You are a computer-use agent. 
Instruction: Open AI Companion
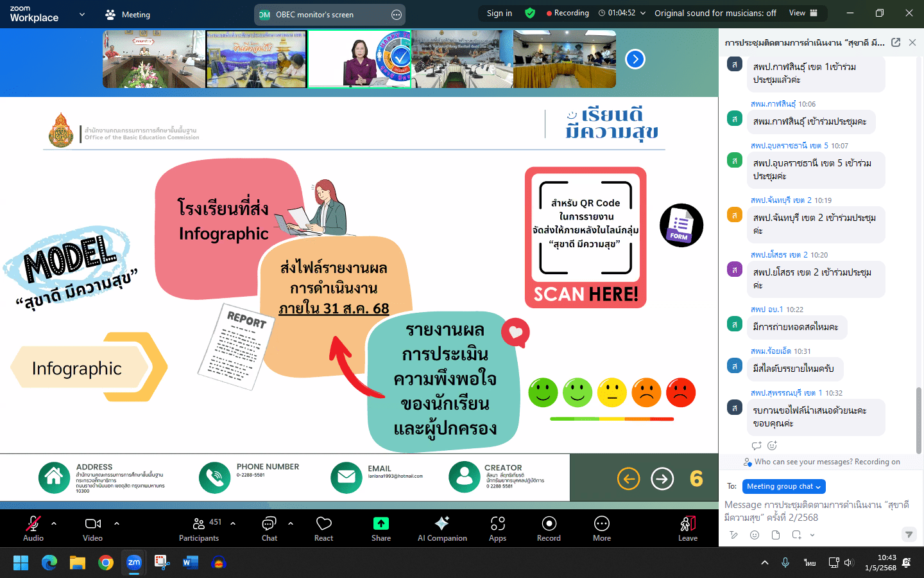442,529
